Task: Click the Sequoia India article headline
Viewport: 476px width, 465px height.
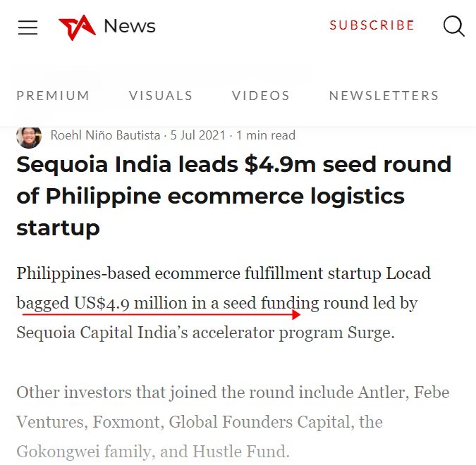Action: pos(233,196)
